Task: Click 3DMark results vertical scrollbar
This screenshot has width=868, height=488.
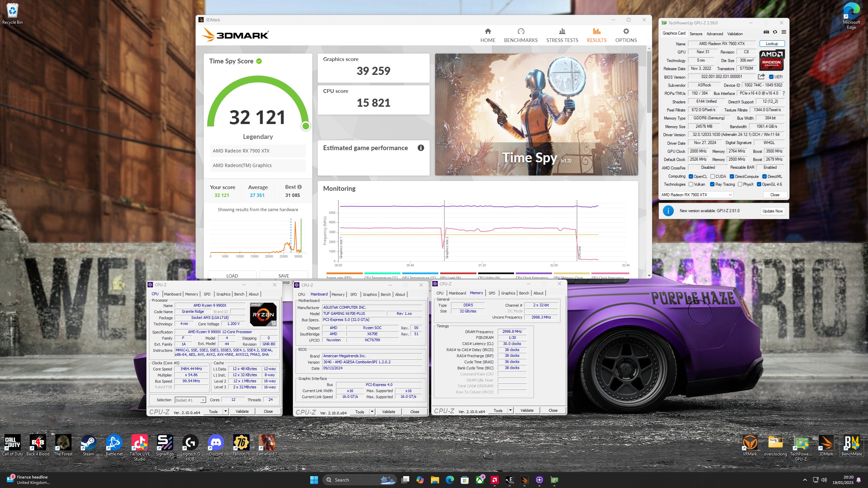Action: coord(649,81)
